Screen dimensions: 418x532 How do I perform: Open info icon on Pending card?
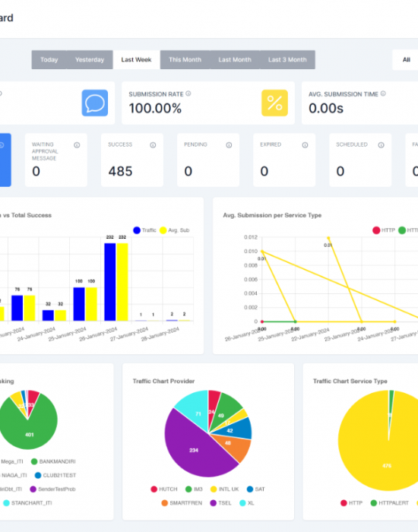229,145
